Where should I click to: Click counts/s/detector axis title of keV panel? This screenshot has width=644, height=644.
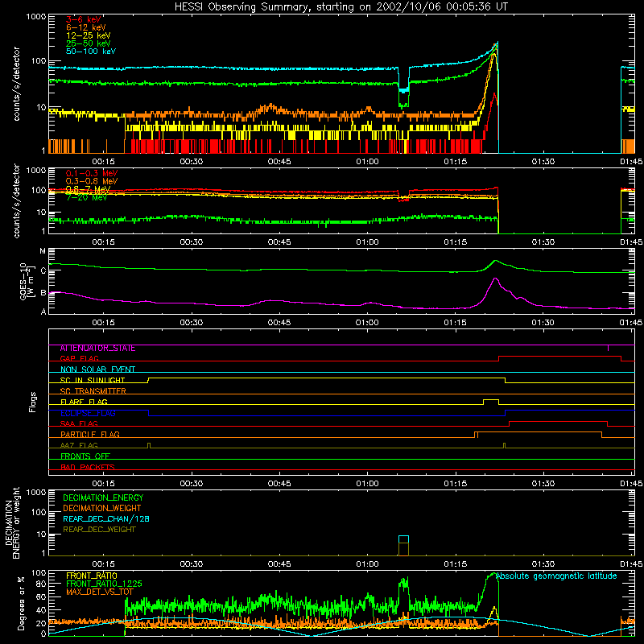(16, 84)
